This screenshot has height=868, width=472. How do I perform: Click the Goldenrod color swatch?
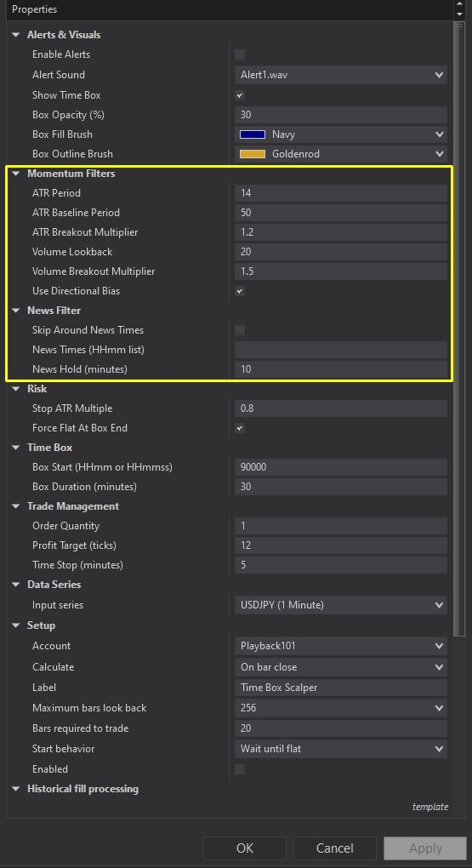click(x=253, y=154)
